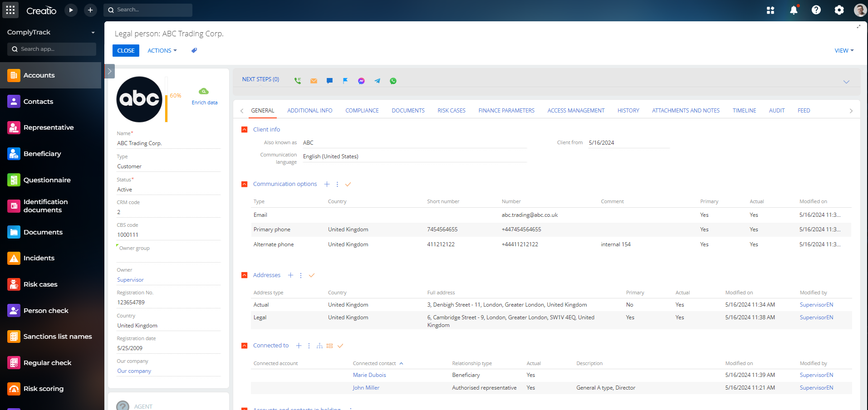Click the global Search field
The width and height of the screenshot is (868, 410).
pyautogui.click(x=148, y=10)
